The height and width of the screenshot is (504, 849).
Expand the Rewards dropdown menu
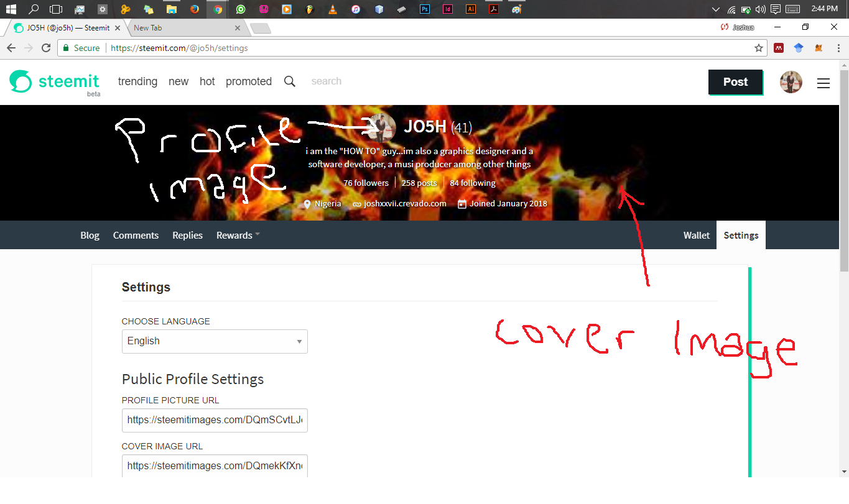coord(238,236)
